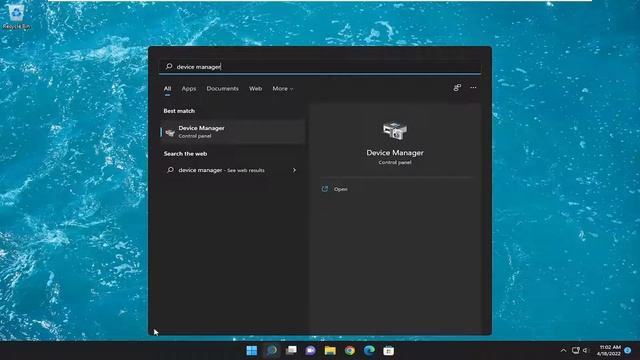This screenshot has width=640, height=360.
Task: Open Windows Start button on taskbar
Action: 252,351
